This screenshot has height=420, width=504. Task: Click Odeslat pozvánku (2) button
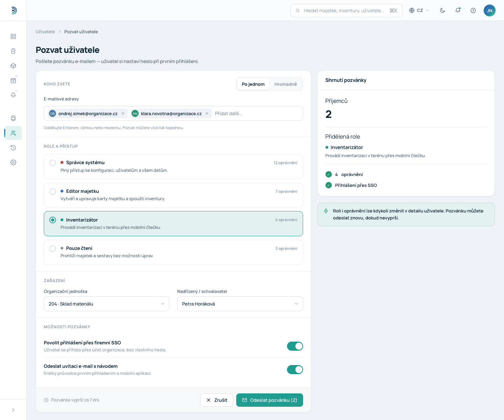[269, 400]
